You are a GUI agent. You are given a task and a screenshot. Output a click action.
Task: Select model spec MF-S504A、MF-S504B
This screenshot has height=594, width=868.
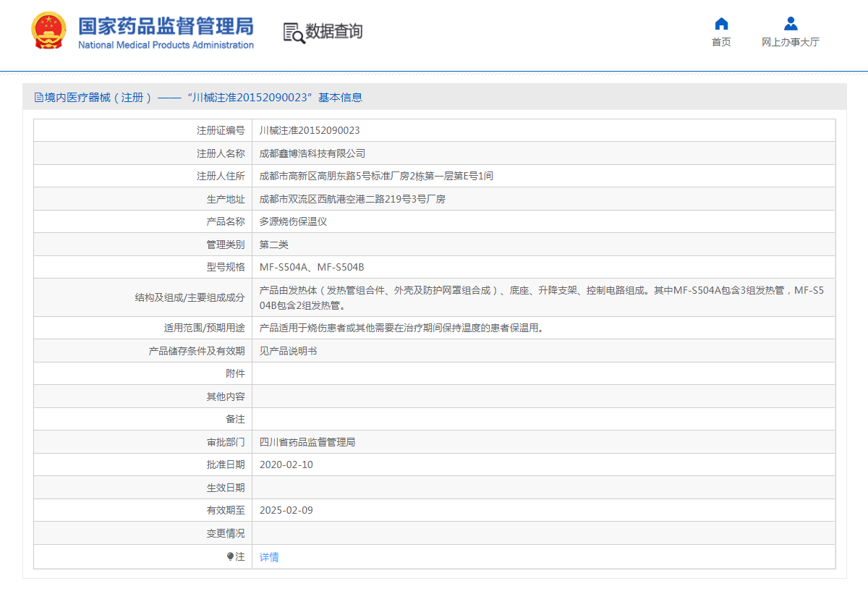click(x=312, y=267)
